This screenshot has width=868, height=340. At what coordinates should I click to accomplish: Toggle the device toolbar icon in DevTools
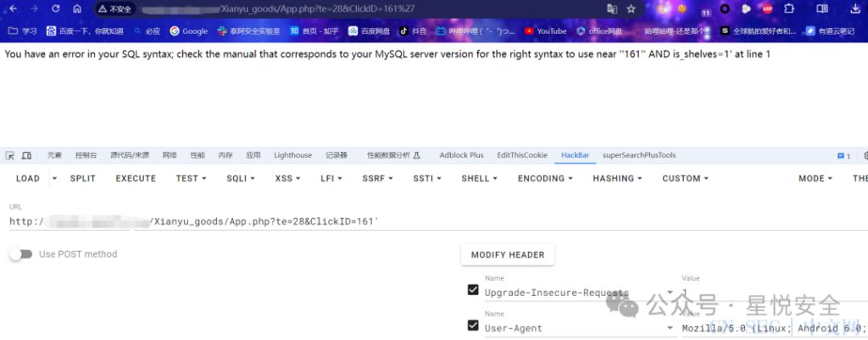[26, 156]
